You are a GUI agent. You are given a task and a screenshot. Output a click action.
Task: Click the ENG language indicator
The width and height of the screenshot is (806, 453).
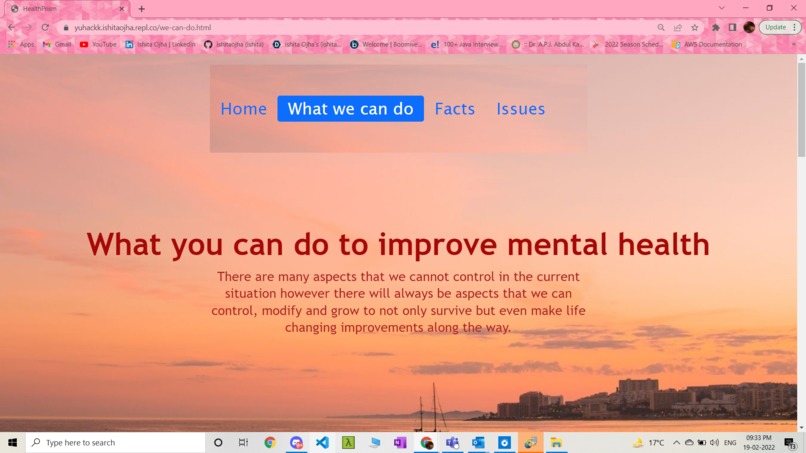(730, 442)
